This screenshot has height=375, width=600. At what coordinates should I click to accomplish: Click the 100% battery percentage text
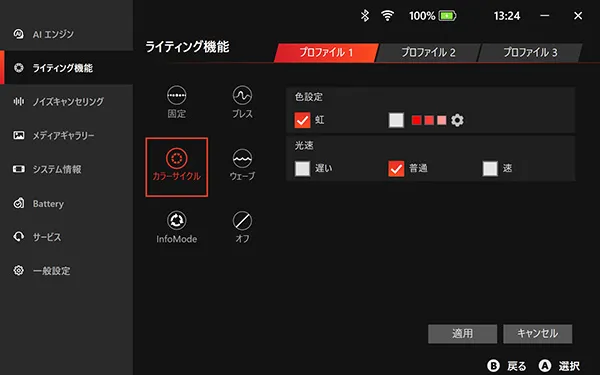(x=422, y=16)
